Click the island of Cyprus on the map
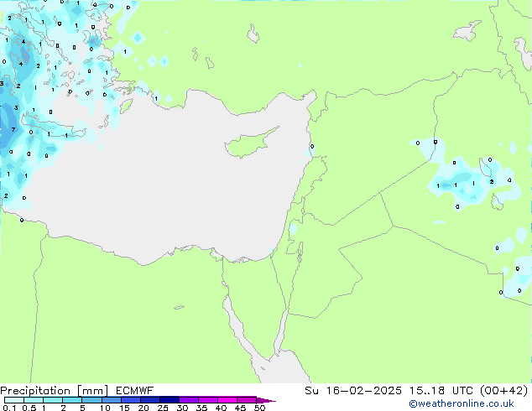532x411 pixels. (x=250, y=143)
